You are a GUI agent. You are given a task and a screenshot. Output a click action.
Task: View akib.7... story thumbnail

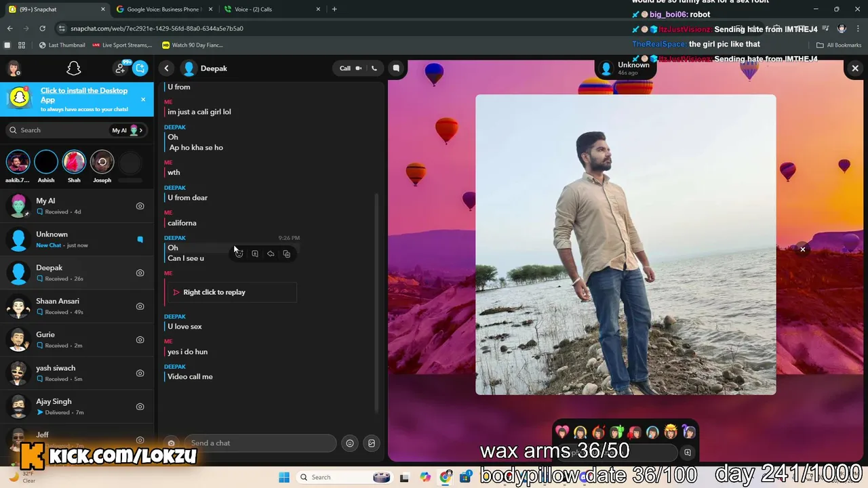tap(18, 163)
